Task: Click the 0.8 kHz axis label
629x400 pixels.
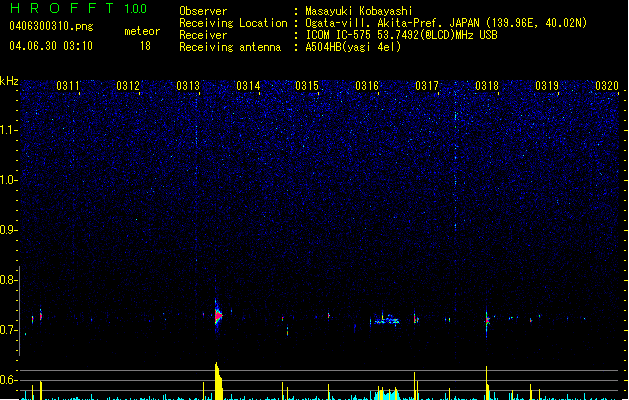Action: click(x=8, y=280)
